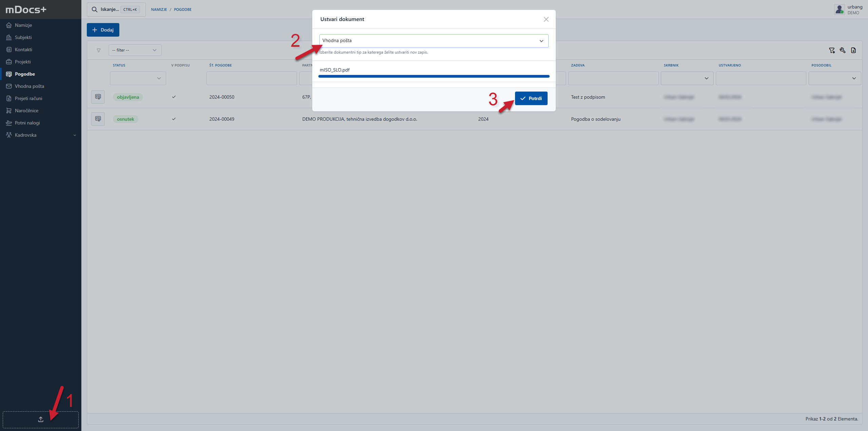Click the export document icon
This screenshot has height=431, width=868.
pyautogui.click(x=853, y=51)
